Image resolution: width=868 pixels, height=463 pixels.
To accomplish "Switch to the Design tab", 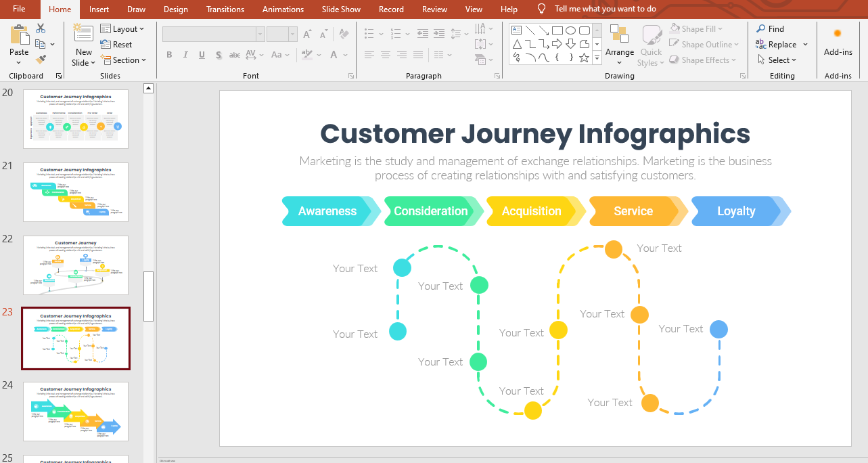I will click(x=176, y=9).
